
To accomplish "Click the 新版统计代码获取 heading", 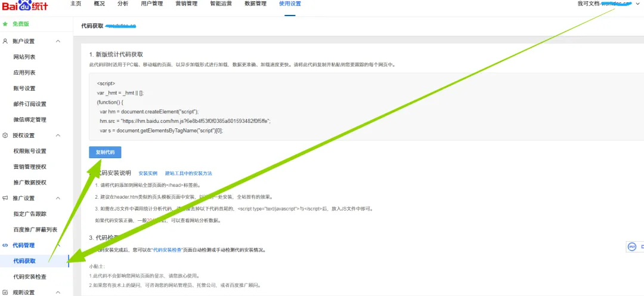I will pos(116,54).
